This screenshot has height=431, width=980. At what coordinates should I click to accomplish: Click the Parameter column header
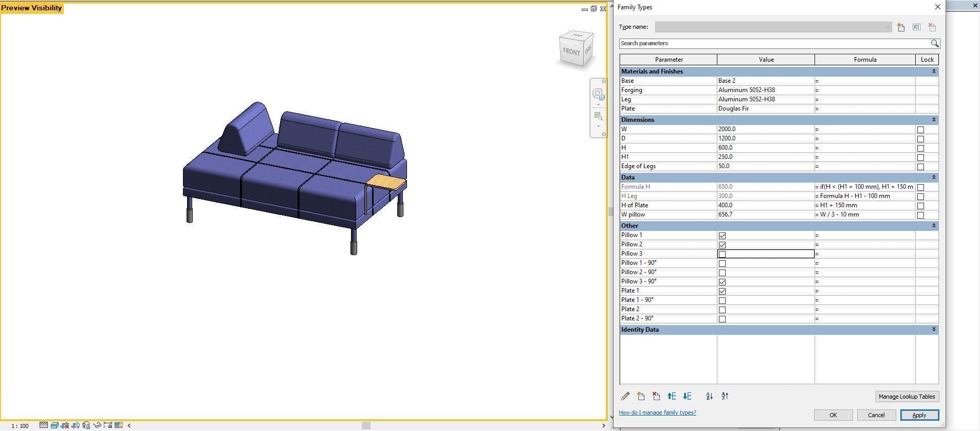click(x=669, y=60)
